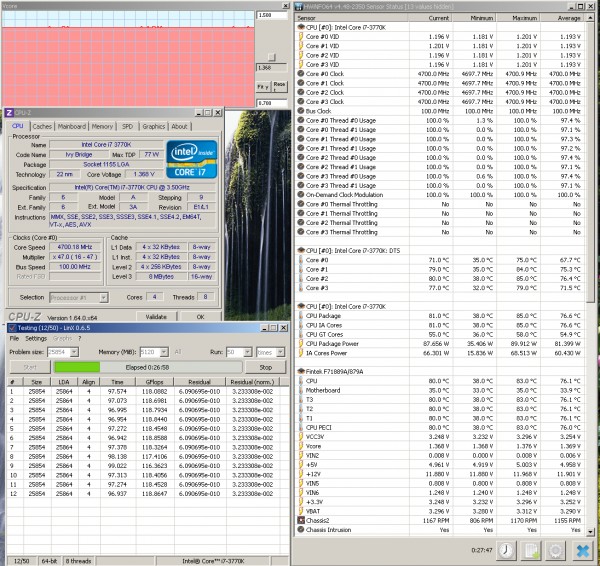
Task: Close HWiNFO sensors via blue X button
Action: 583,551
